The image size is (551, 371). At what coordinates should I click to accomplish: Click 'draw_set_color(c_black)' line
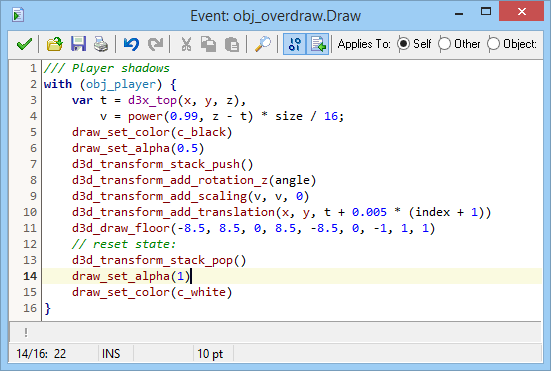[152, 132]
